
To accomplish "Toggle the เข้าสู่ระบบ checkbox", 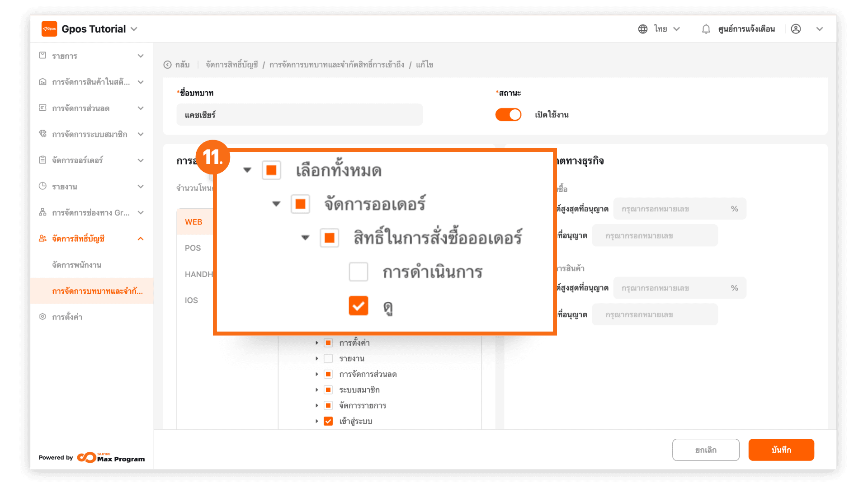I will (x=329, y=421).
